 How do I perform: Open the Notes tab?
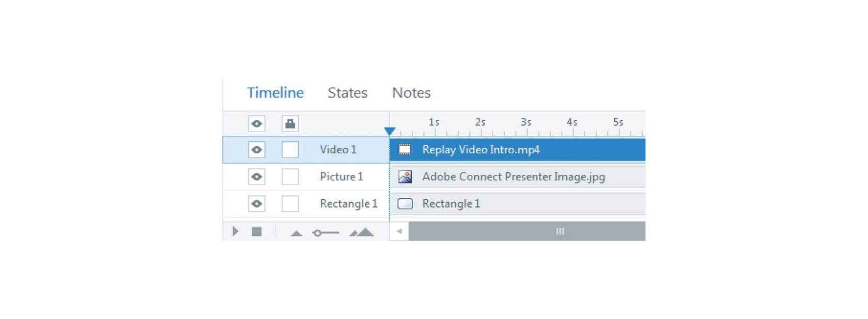[x=411, y=93]
